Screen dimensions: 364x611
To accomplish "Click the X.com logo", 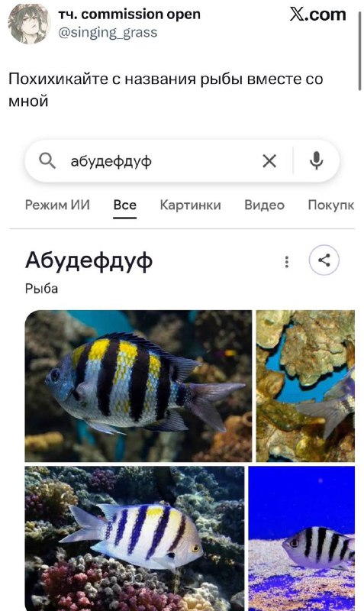I will 317,15.
